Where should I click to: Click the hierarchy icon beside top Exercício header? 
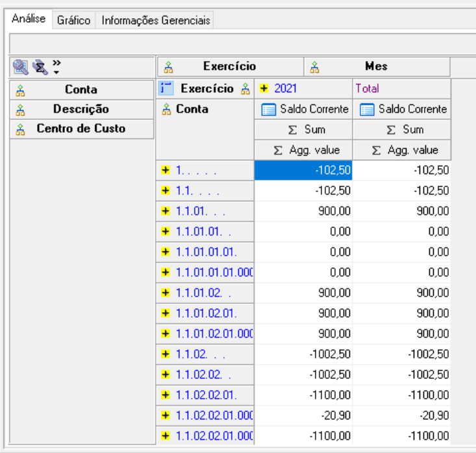(168, 67)
